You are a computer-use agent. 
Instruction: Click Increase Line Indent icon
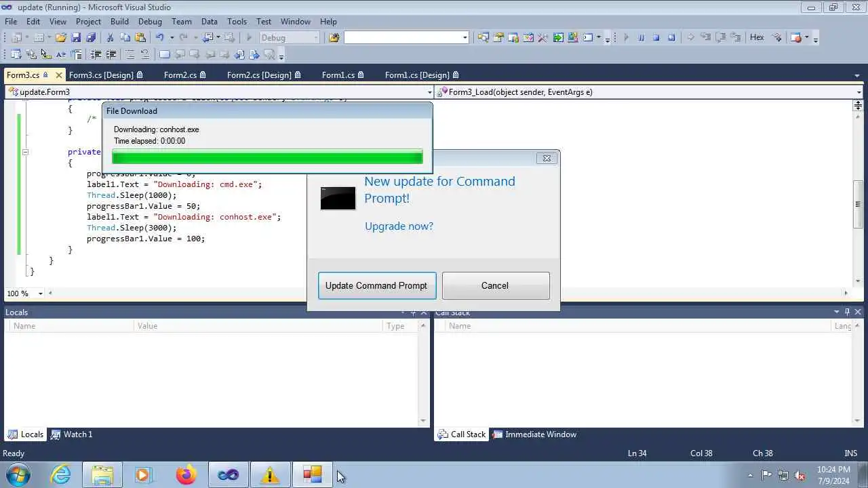pyautogui.click(x=111, y=54)
